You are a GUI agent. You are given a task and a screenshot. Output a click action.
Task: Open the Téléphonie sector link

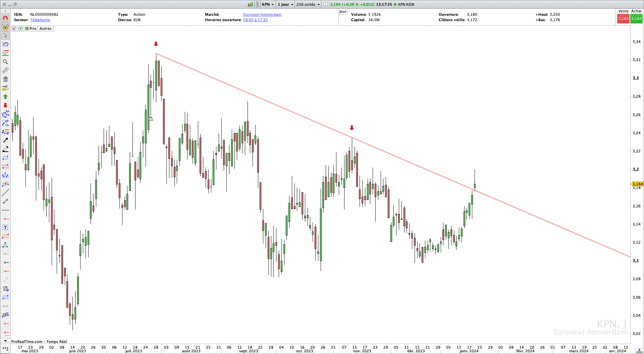40,20
